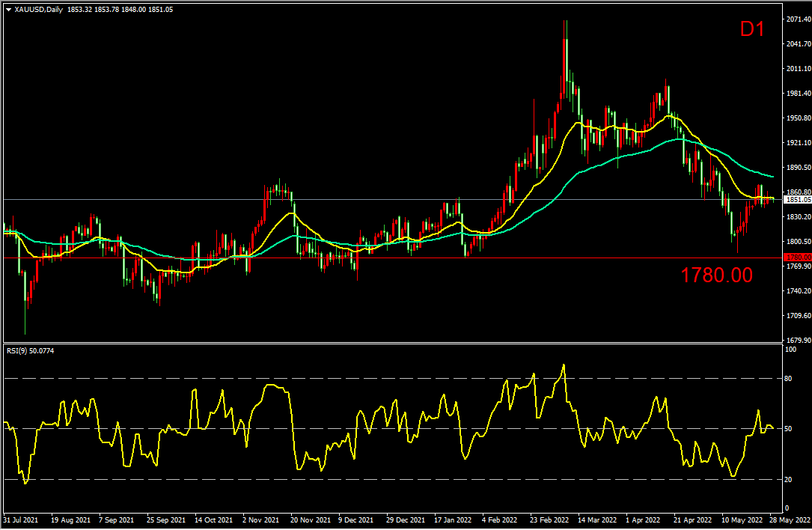The height and width of the screenshot is (530, 812).
Task: Click the 2041.70 price scale value
Action: tap(799, 44)
